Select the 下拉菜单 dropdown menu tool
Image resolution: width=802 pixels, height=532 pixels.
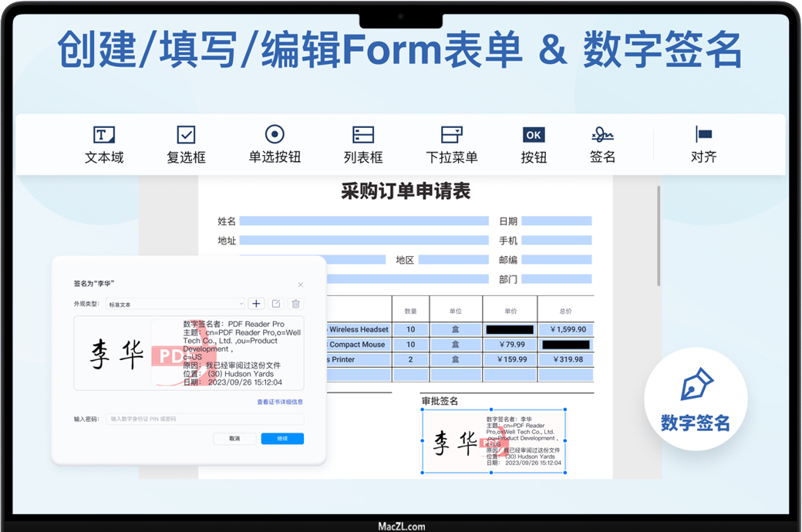(x=452, y=144)
